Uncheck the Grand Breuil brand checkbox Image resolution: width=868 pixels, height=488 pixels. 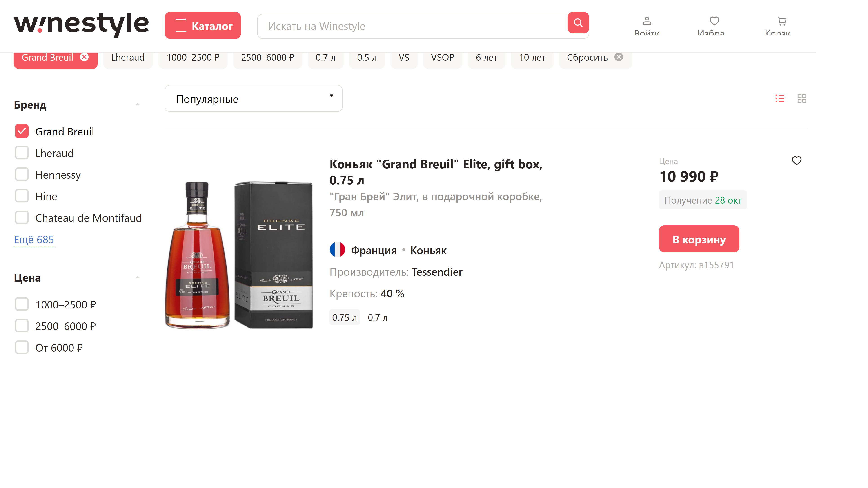coord(22,131)
